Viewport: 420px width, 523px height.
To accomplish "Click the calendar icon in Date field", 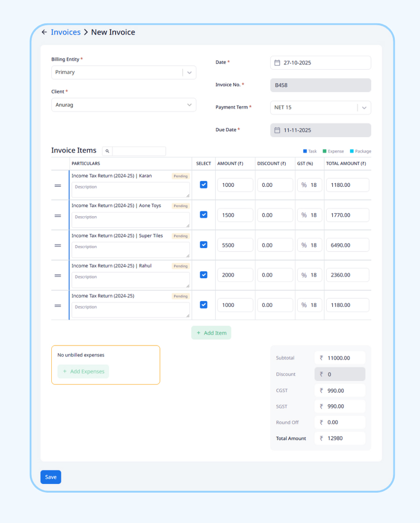I will coord(277,63).
